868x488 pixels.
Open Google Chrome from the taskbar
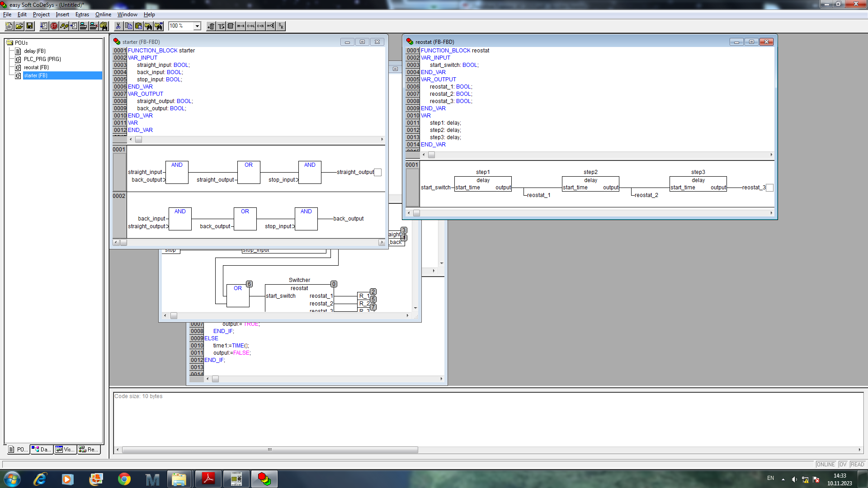pyautogui.click(x=124, y=479)
